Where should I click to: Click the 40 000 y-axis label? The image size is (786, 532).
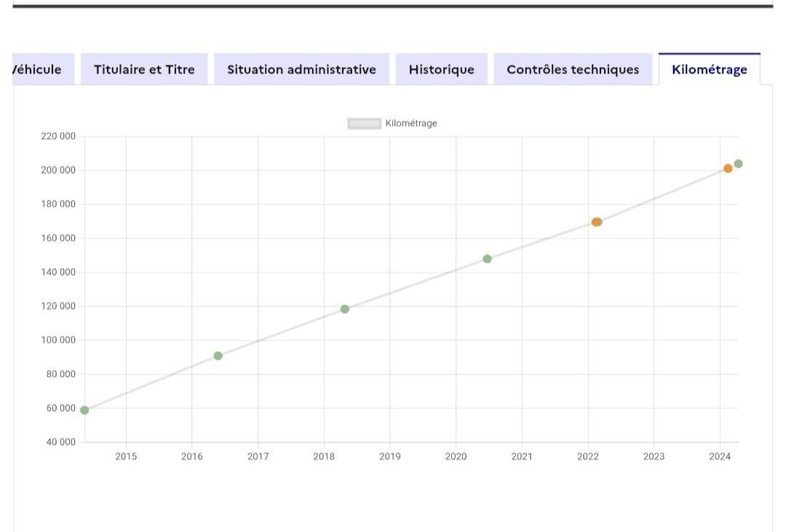coord(60,442)
